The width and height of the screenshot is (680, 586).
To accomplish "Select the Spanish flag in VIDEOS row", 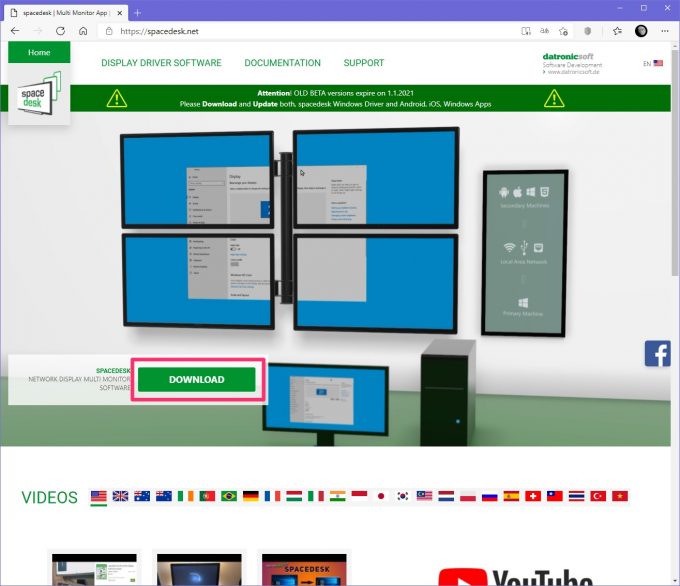I will coord(511,496).
